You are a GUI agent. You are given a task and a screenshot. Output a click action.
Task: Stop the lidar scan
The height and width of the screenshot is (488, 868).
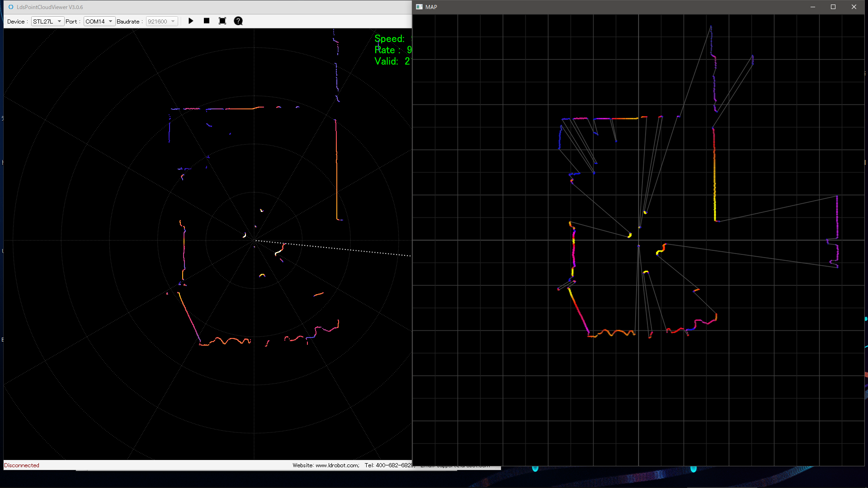[207, 21]
